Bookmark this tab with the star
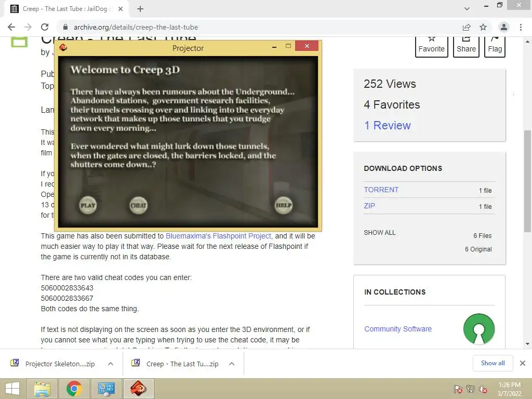 coord(483,27)
